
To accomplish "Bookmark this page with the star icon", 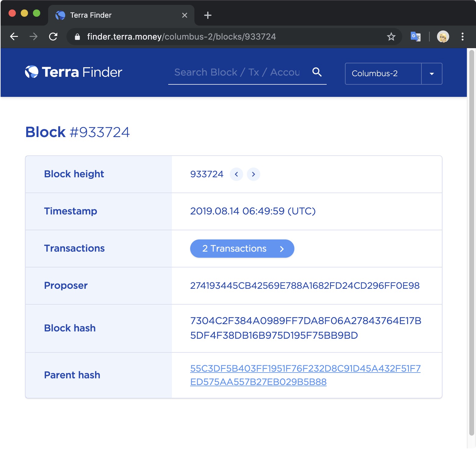I will [x=391, y=37].
